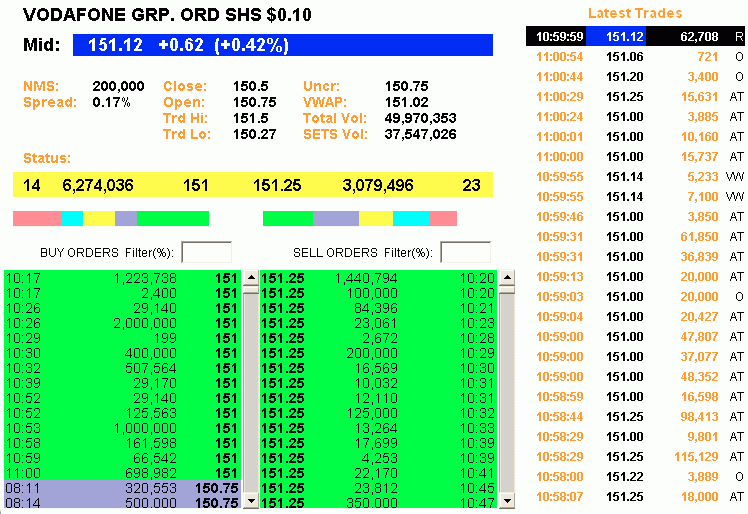Image resolution: width=748 pixels, height=514 pixels.
Task: Select buy order row 10:29 199
Action: click(x=123, y=338)
